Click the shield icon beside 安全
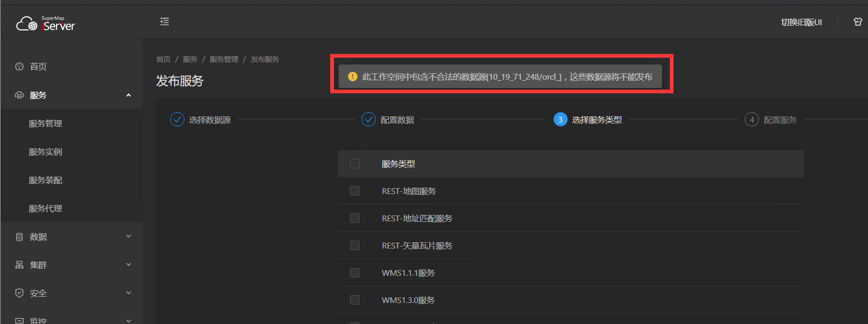The image size is (868, 324). [x=19, y=293]
